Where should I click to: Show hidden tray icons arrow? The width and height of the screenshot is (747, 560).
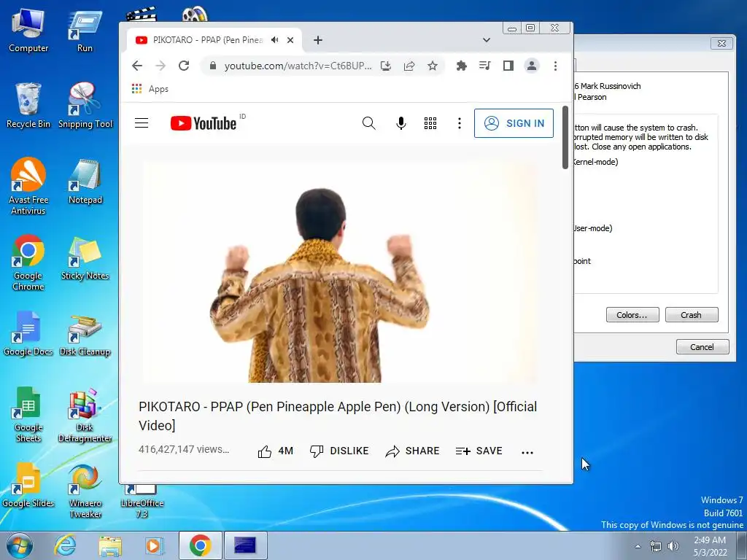click(638, 546)
